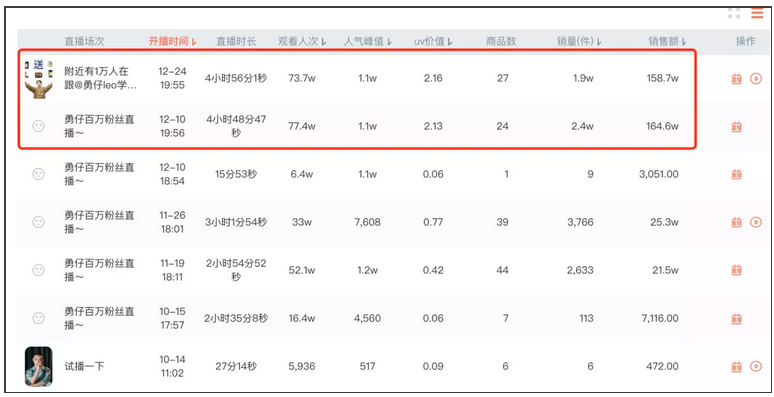This screenshot has height=397, width=774.
Task: Play the replay for 11-26 18:01 session
Action: click(756, 222)
